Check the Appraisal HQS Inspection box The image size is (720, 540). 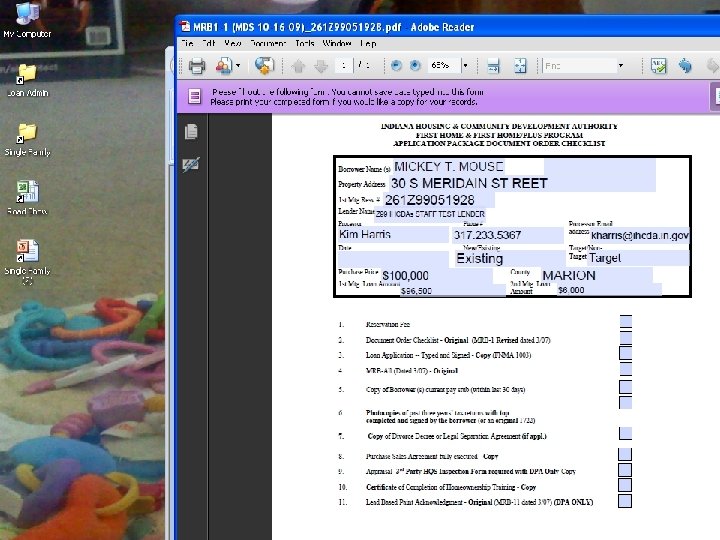pos(625,470)
